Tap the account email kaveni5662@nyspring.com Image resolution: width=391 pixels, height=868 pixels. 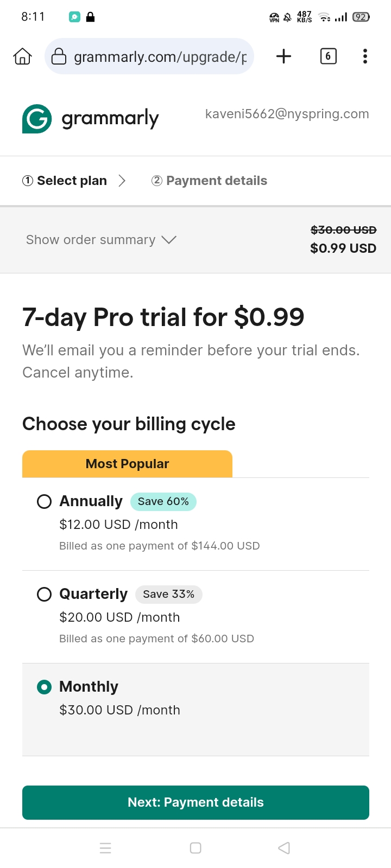click(287, 114)
